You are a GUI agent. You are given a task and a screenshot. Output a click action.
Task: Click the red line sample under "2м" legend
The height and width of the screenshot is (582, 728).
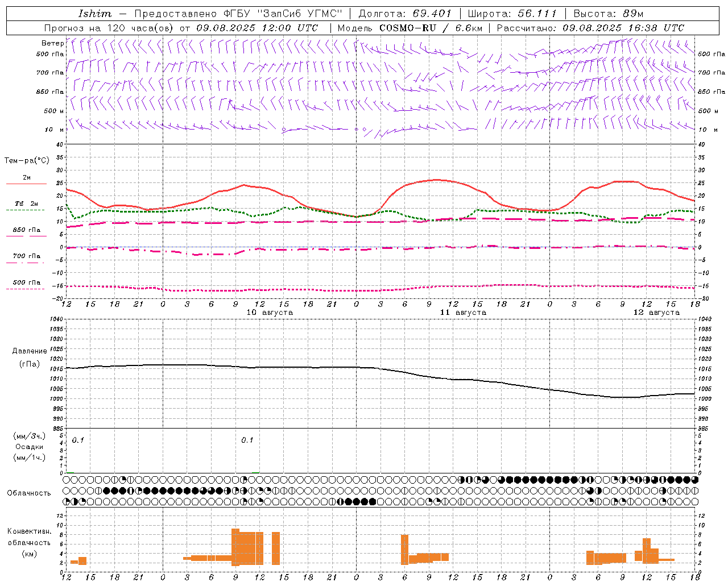pyautogui.click(x=26, y=184)
